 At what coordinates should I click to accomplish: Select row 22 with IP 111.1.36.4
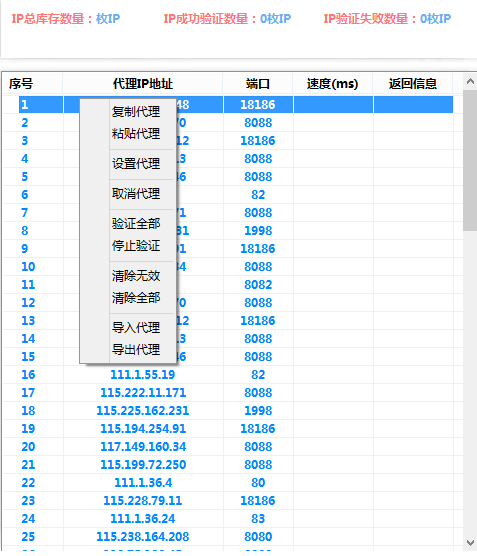tap(228, 483)
